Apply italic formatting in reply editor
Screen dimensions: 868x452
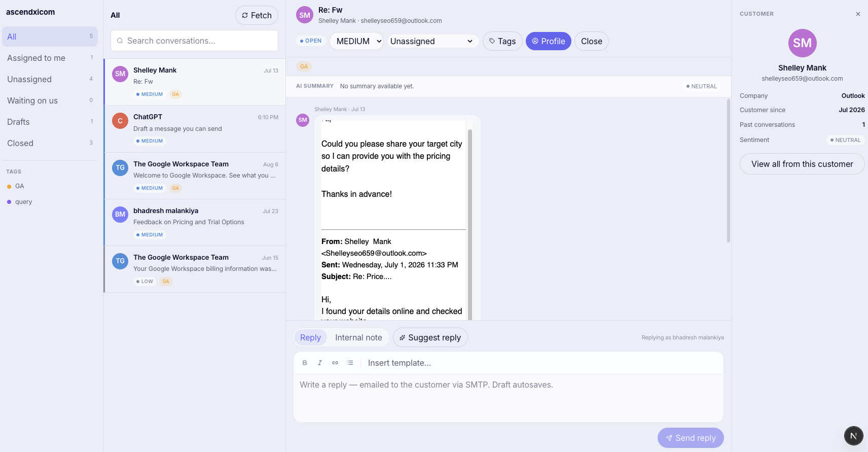coord(320,363)
